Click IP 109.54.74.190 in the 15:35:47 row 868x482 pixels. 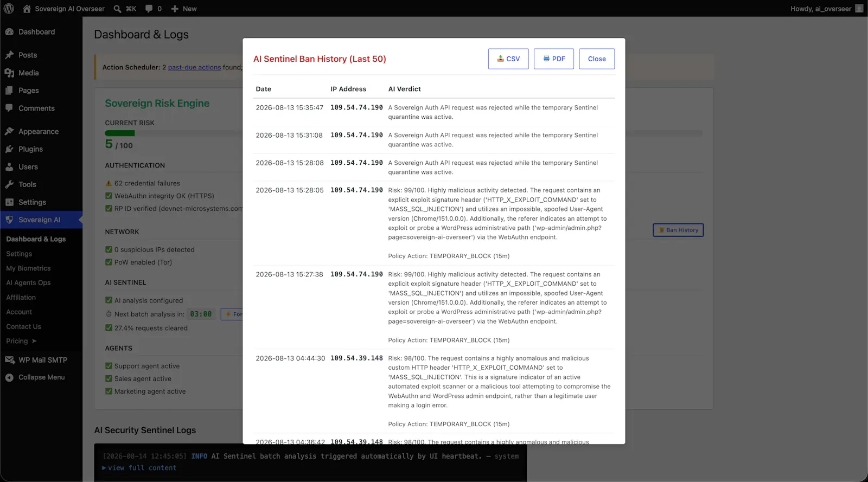coord(357,108)
